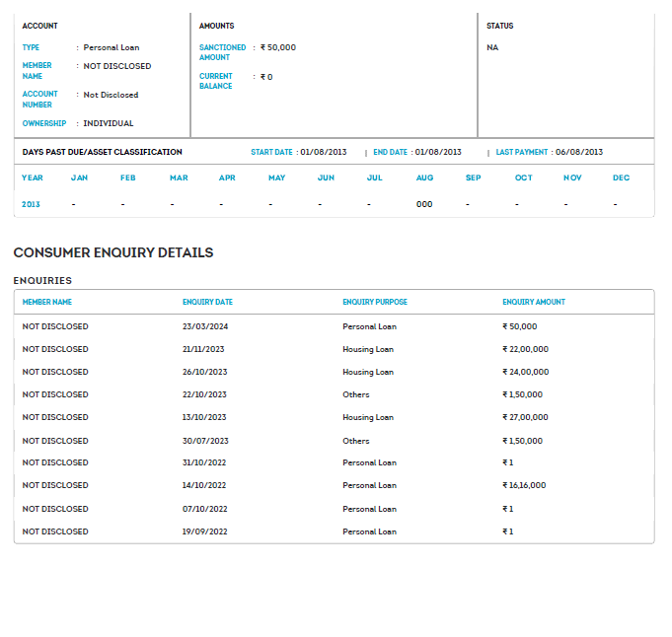Select the 2013 year row label
Viewport: 672px width, 637px height.
pos(33,204)
